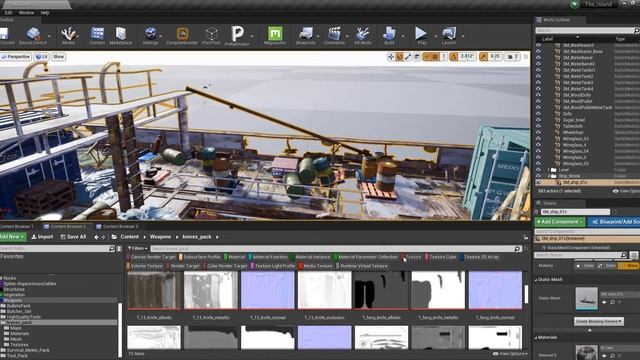Toggle visibility of Wheelchair actor

(x=539, y=132)
